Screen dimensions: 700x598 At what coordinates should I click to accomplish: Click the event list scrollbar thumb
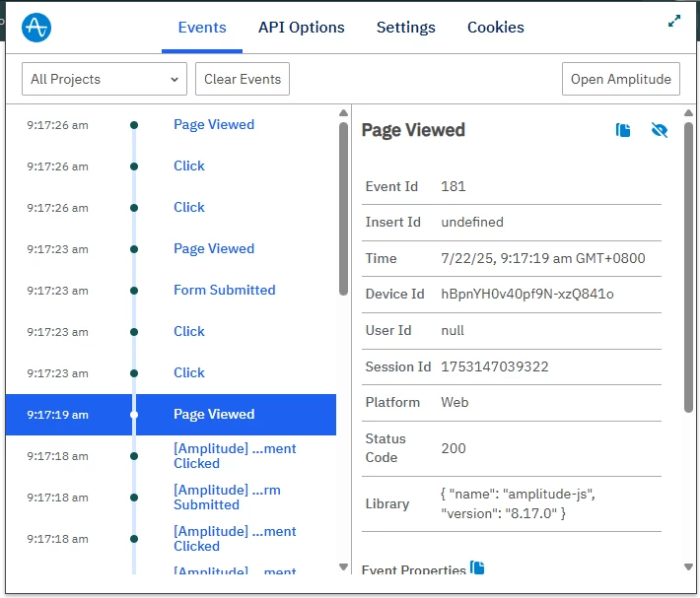[x=343, y=209]
